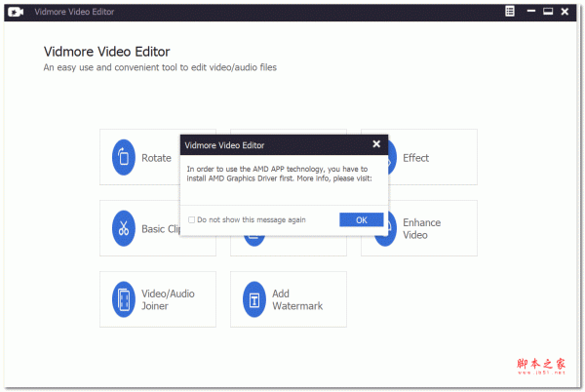The height and width of the screenshot is (392, 585).
Task: Close the AMD driver message dialog
Action: [376, 144]
